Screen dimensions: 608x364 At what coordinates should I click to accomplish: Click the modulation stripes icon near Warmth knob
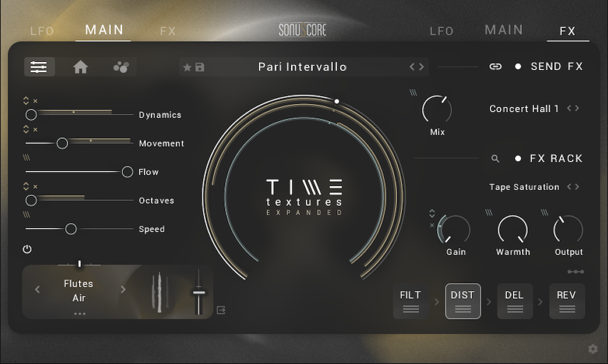click(x=489, y=212)
